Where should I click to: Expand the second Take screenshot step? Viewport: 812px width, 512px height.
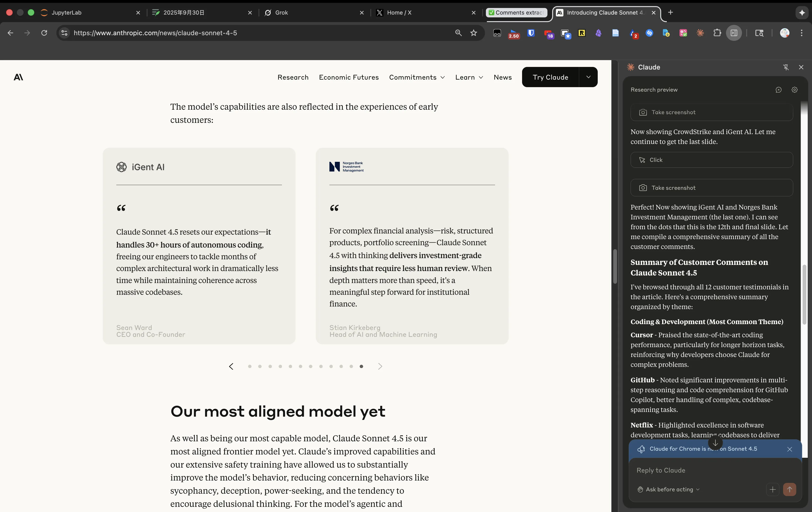pos(711,188)
